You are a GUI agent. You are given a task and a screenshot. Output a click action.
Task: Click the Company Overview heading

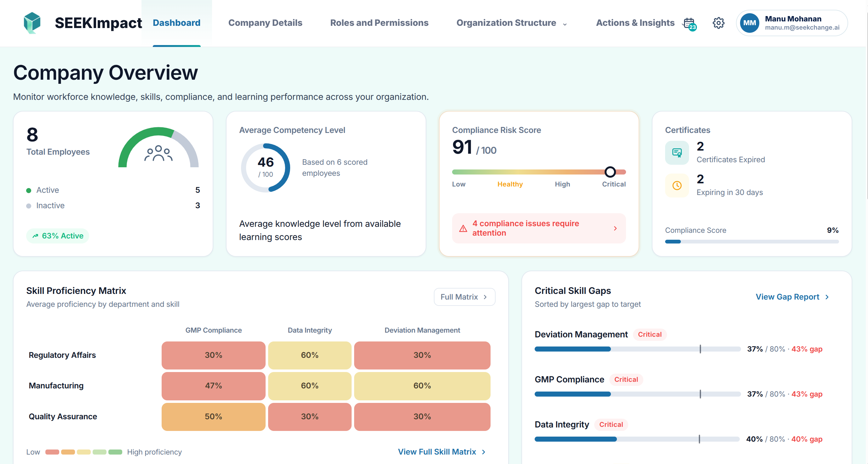coord(106,73)
